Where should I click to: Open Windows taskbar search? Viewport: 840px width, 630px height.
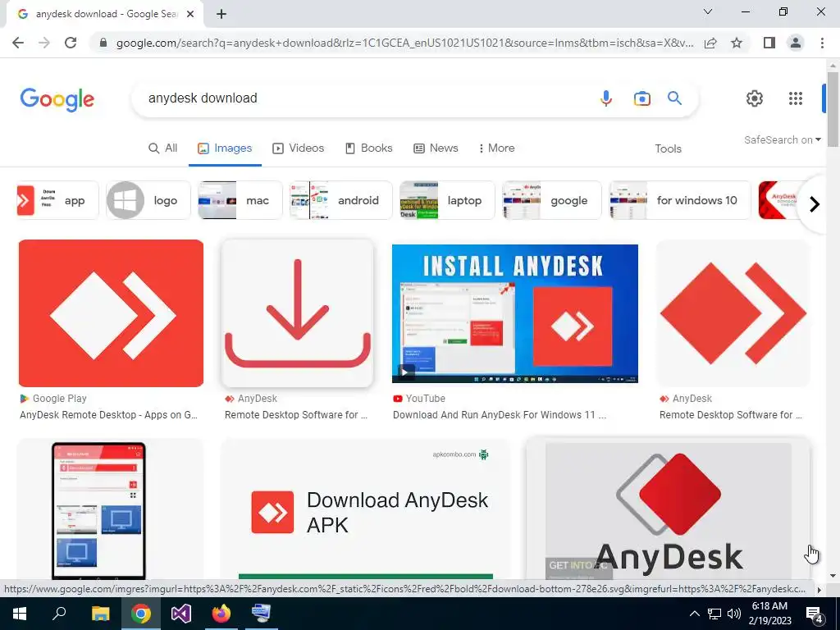[x=59, y=614]
